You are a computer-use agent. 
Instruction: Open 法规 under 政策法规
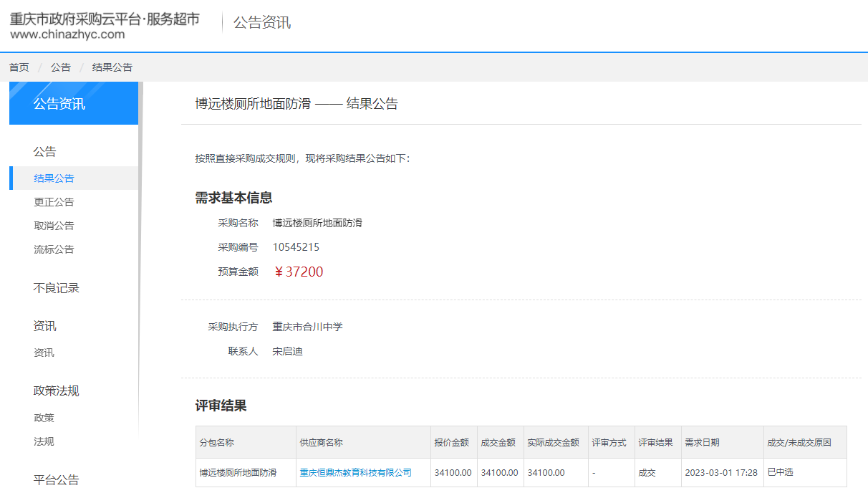(x=44, y=441)
